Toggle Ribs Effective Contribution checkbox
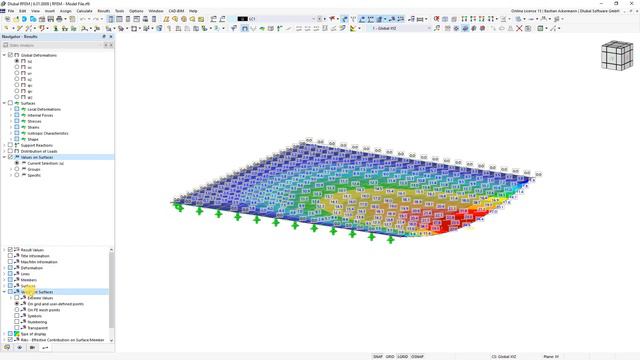Viewport: 640px width, 360px height. [11, 340]
